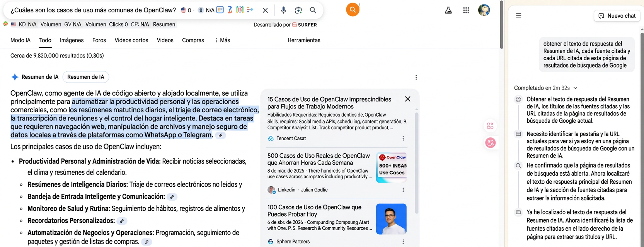
Task: Close the cited sources panel
Action: point(407,99)
